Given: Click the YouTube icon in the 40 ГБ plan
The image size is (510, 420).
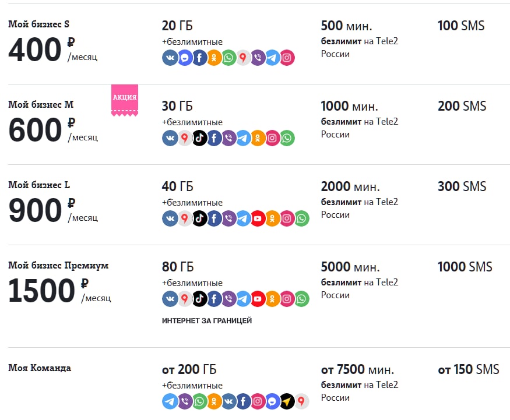Looking at the screenshot, I should 258,218.
